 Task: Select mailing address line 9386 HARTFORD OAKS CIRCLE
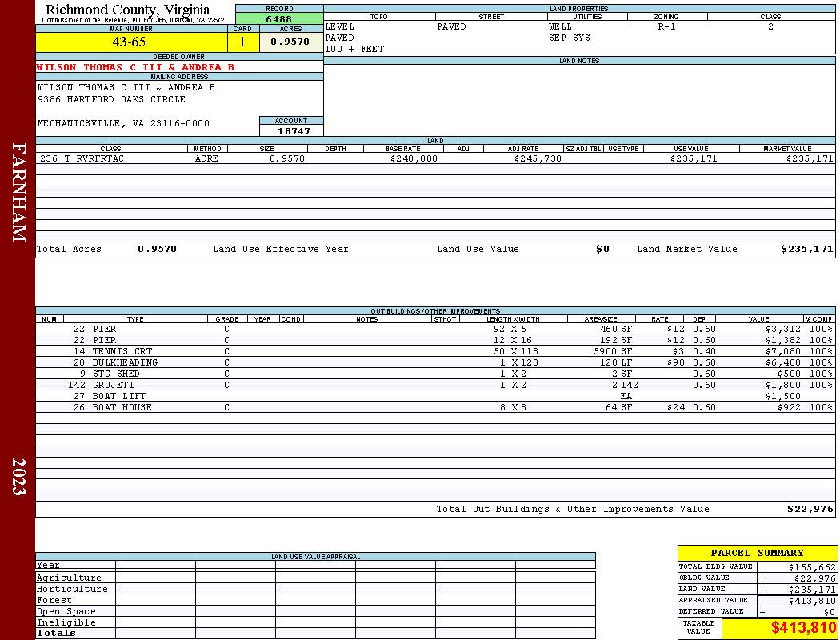111,99
